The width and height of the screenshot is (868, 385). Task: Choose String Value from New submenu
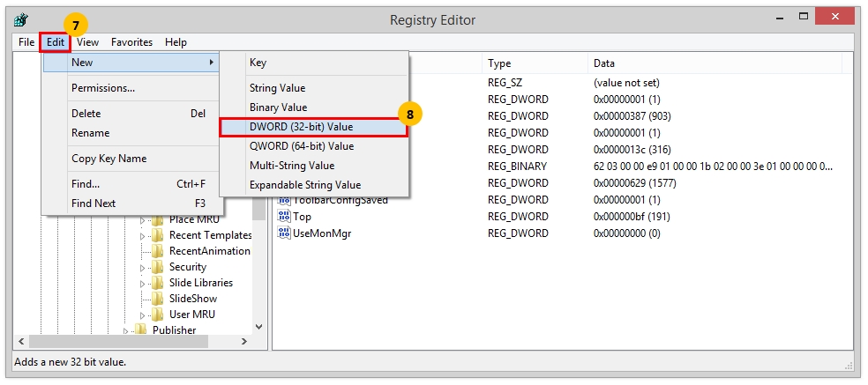tap(277, 88)
